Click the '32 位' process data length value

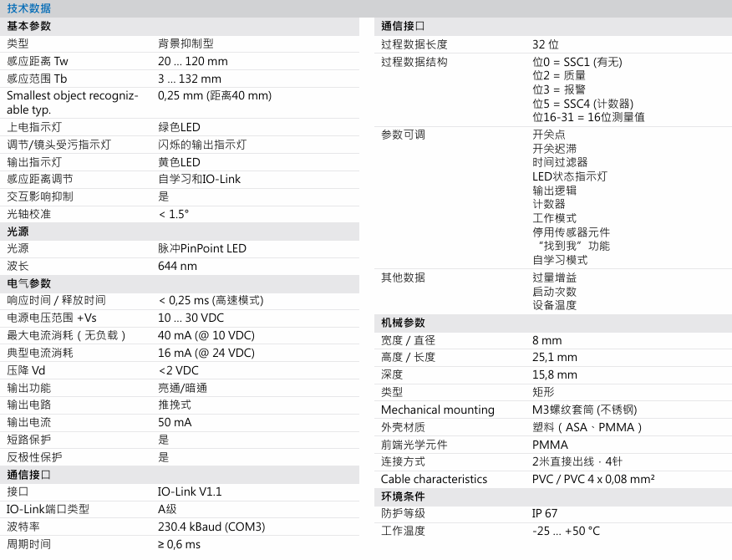[546, 45]
